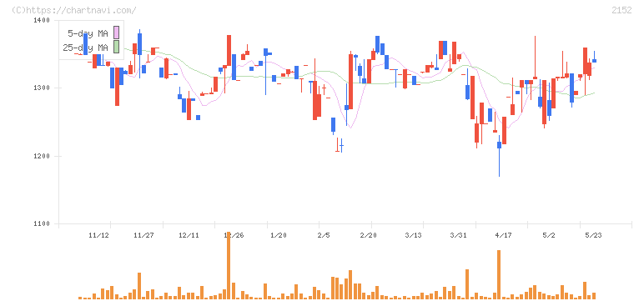The height and width of the screenshot is (301, 644).
Task: Select the 1/20 date axis label
Action: (x=278, y=235)
